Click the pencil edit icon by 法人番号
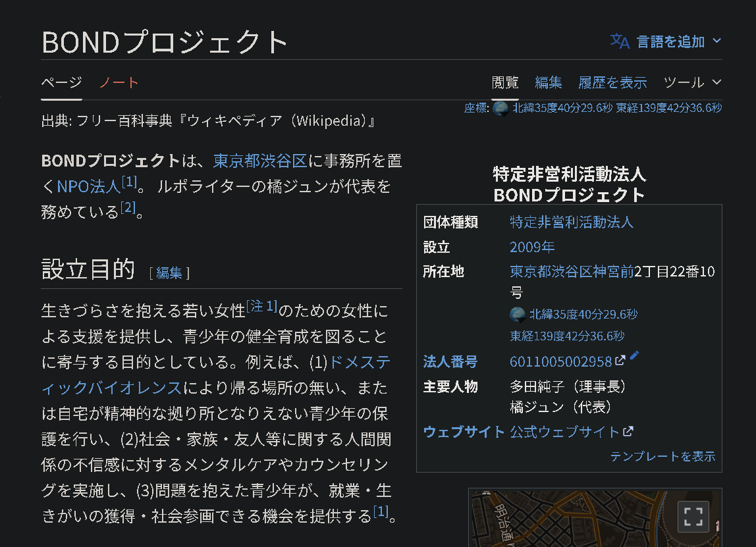The width and height of the screenshot is (756, 547). [x=635, y=355]
